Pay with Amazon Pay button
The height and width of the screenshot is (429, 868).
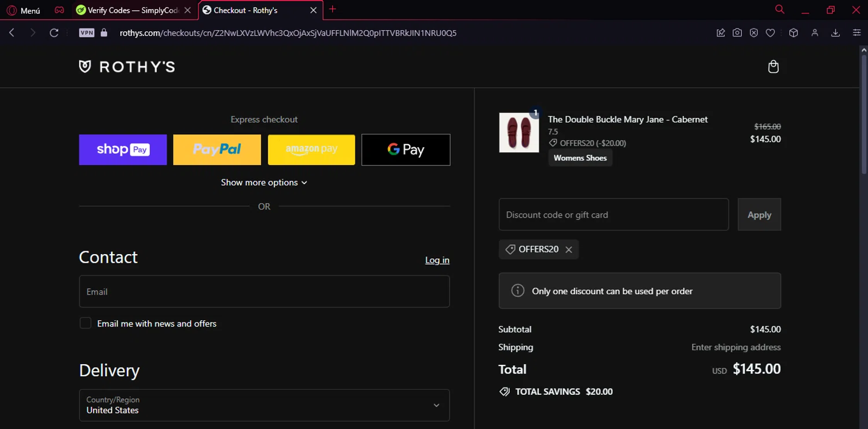311,149
